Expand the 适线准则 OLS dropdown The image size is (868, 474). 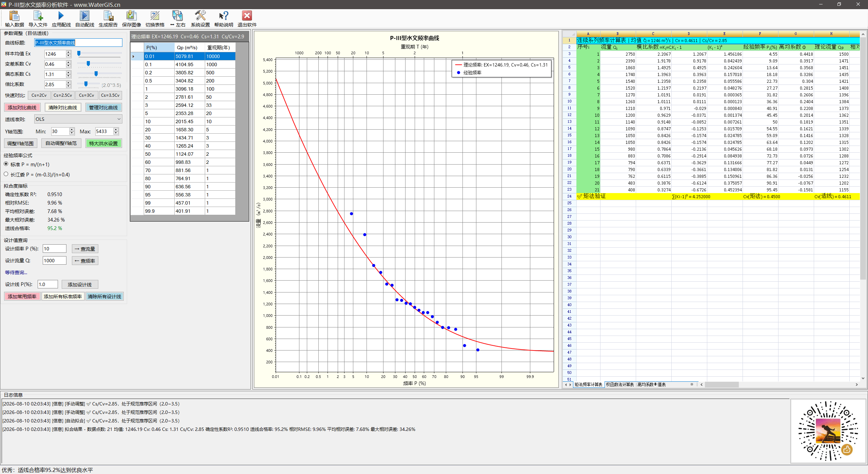[x=78, y=119]
